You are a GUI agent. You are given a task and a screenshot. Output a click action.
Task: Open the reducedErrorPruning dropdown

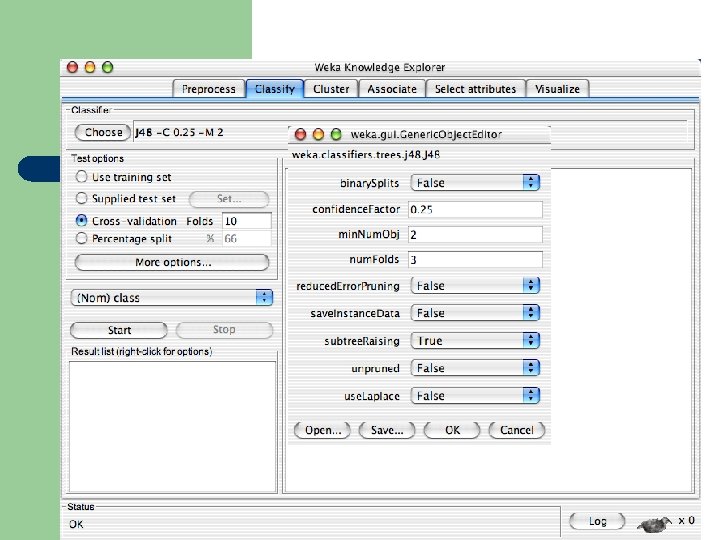click(475, 286)
